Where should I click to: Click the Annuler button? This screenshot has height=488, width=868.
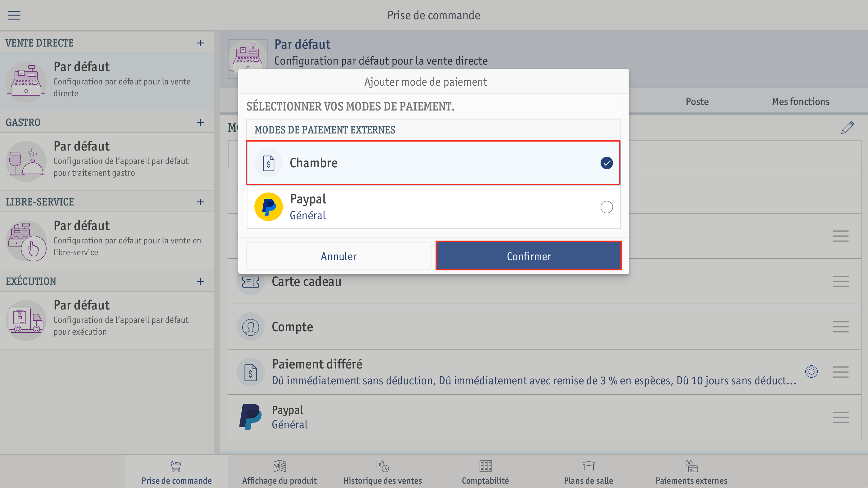[x=339, y=256]
